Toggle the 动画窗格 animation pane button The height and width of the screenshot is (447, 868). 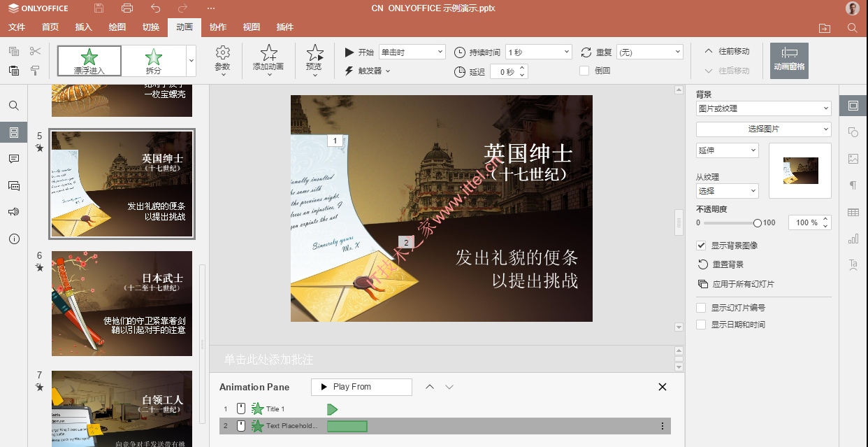[x=789, y=60]
